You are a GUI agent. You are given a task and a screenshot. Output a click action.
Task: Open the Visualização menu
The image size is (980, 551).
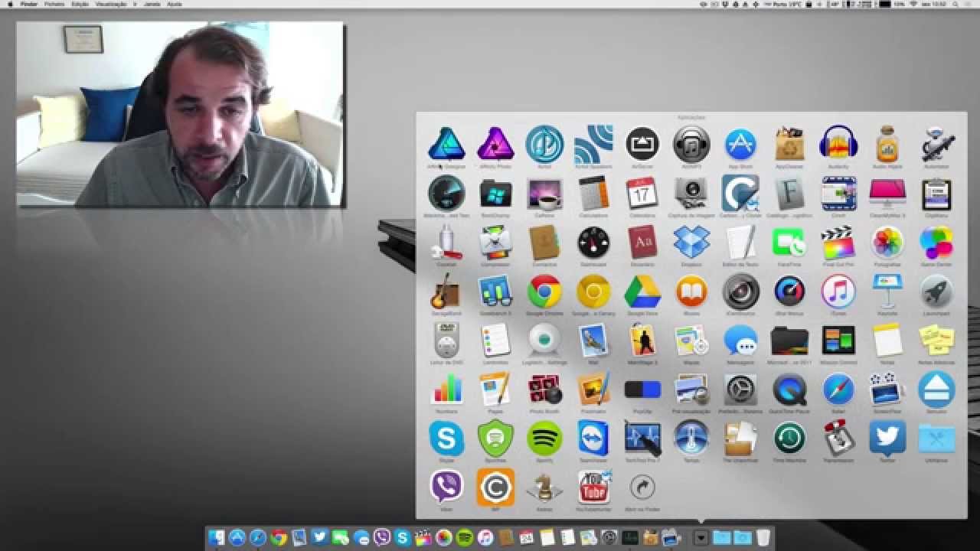coord(111,4)
